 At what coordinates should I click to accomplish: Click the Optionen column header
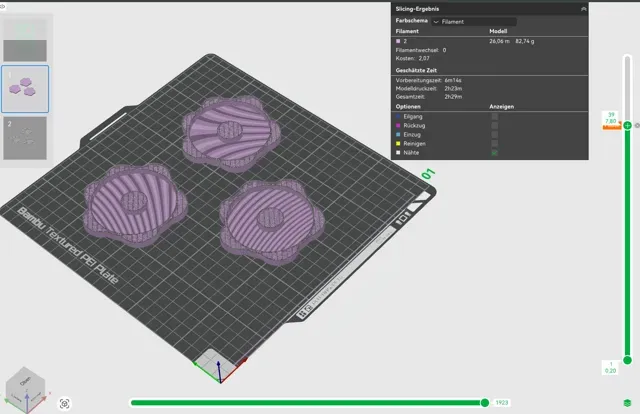click(408, 107)
